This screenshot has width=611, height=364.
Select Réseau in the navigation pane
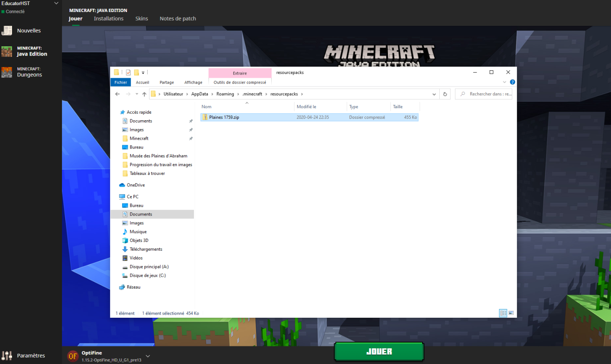coord(133,287)
